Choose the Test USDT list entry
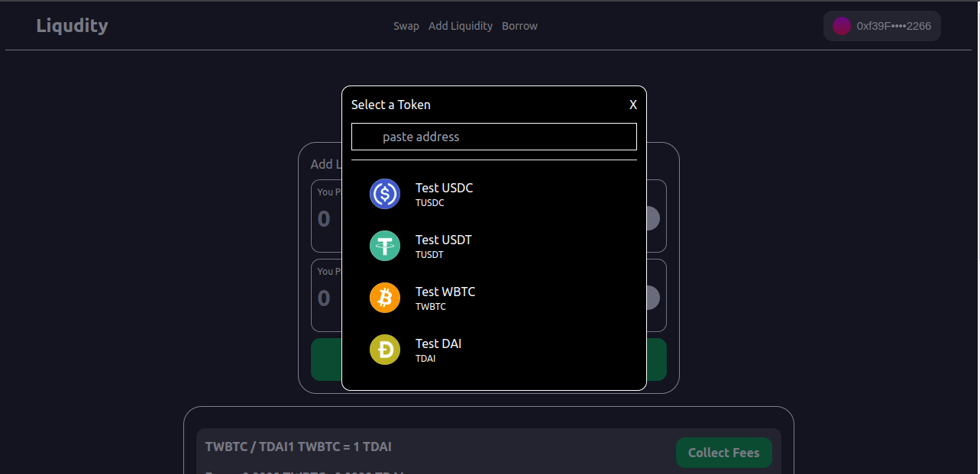Screen dimensions: 980x474 (493, 246)
